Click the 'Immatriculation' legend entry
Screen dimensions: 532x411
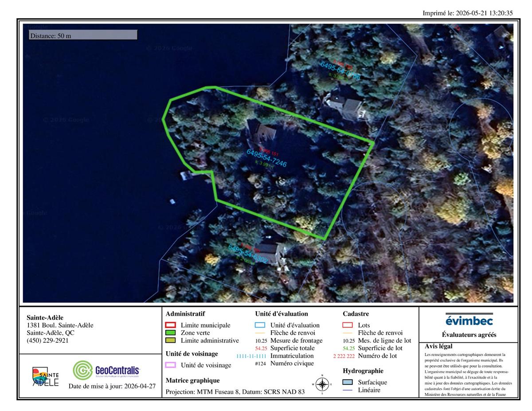pos(292,356)
